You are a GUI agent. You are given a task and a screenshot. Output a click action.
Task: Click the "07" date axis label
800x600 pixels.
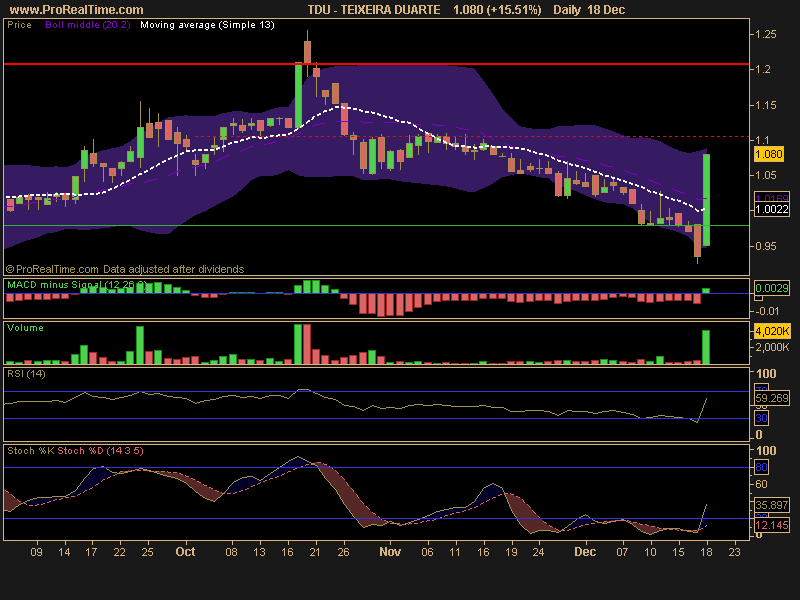pyautogui.click(x=622, y=552)
